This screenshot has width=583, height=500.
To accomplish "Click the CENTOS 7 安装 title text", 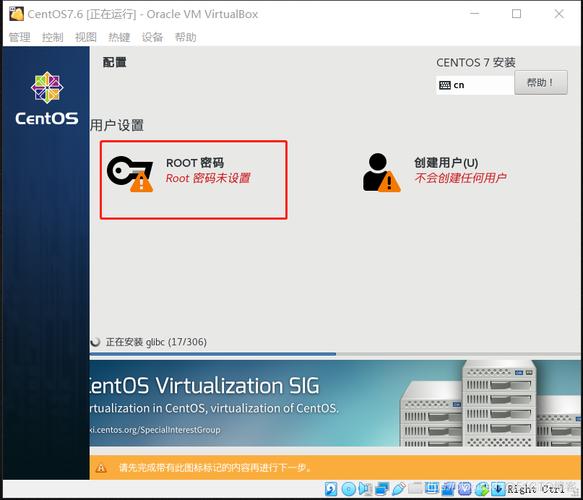I will click(x=476, y=62).
